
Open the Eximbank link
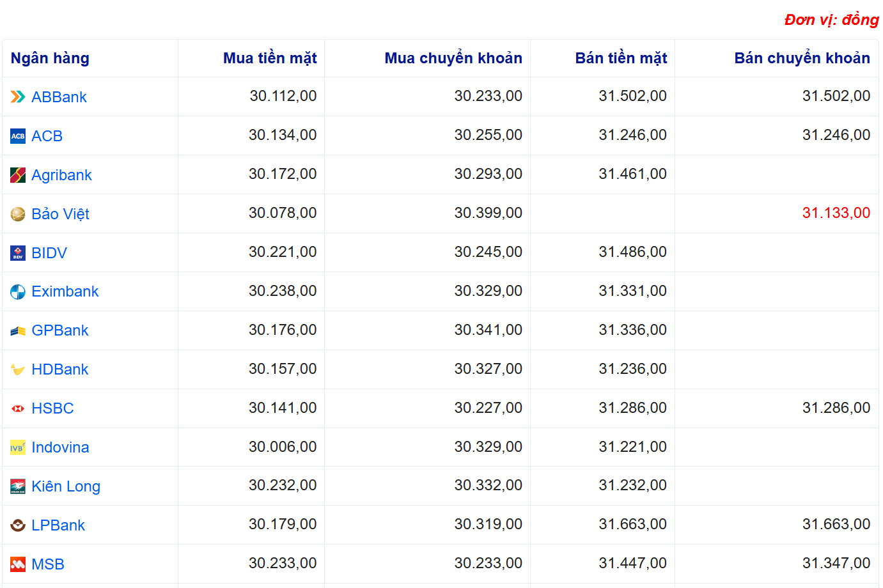click(65, 291)
